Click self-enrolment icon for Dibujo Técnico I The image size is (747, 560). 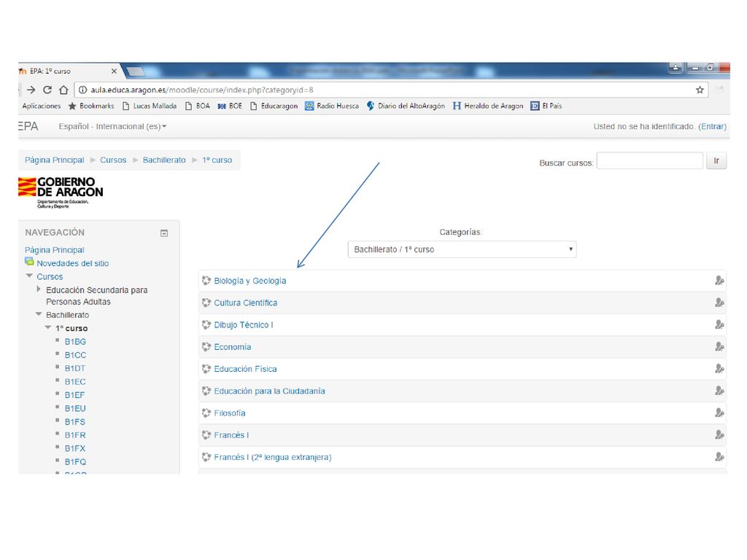click(x=719, y=324)
